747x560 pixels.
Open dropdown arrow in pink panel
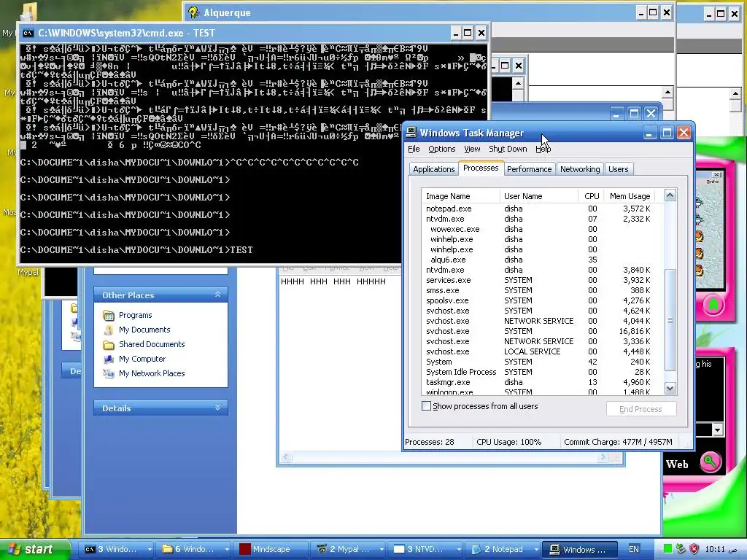718,430
